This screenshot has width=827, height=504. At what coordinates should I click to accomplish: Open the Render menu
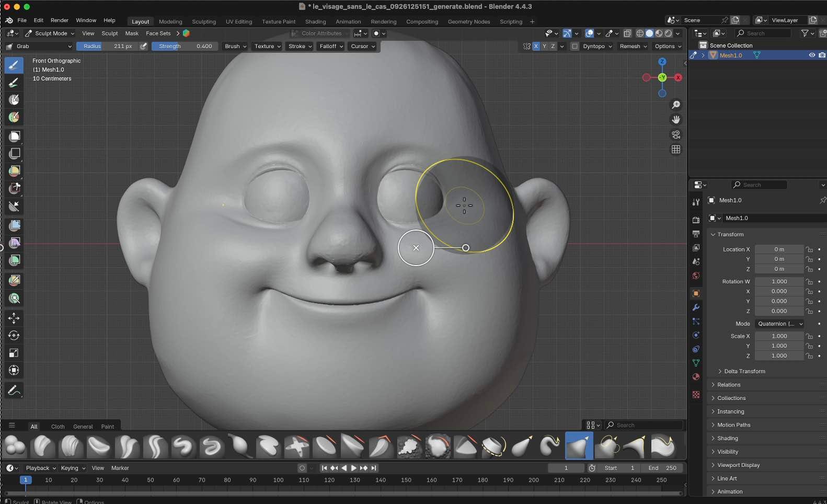[x=60, y=20]
